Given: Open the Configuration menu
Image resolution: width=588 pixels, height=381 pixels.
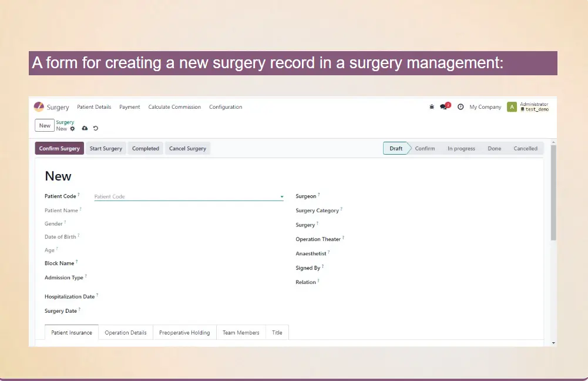Looking at the screenshot, I should [x=226, y=107].
